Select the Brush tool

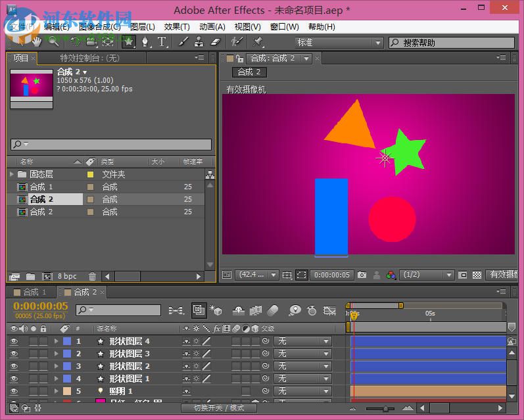[181, 42]
